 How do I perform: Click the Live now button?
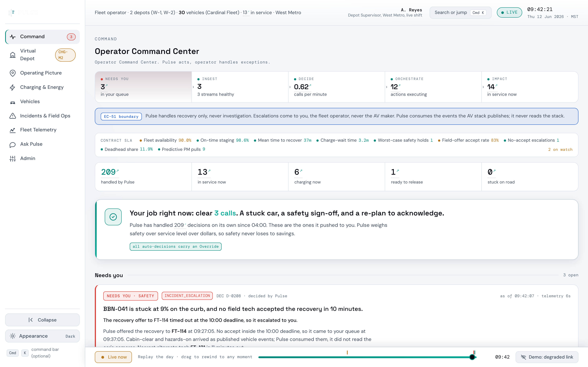click(x=113, y=357)
